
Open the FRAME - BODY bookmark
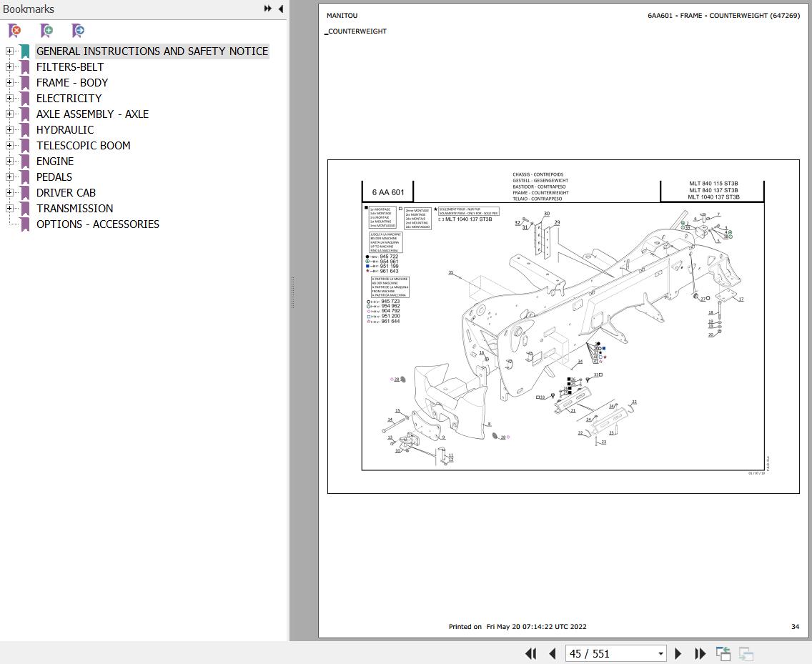point(72,82)
